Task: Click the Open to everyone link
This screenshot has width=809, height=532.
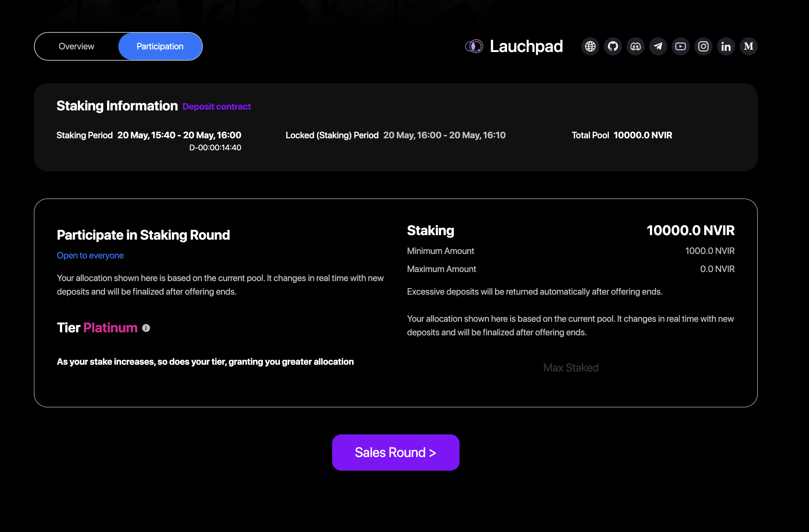Action: pos(90,255)
